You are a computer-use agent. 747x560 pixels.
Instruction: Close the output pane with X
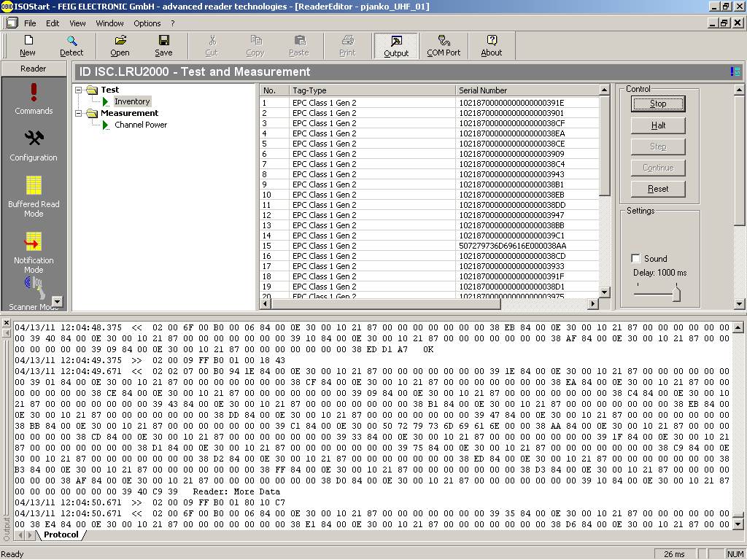coord(6,323)
